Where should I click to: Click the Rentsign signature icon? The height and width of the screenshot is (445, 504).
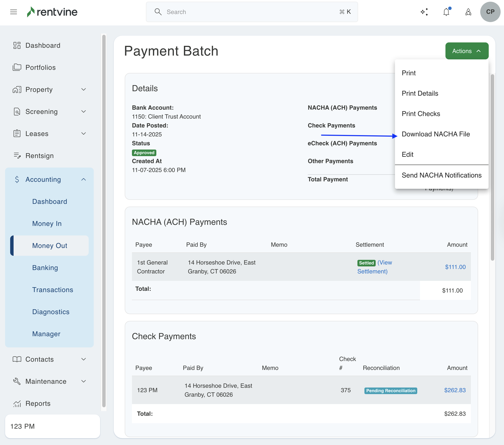[17, 155]
